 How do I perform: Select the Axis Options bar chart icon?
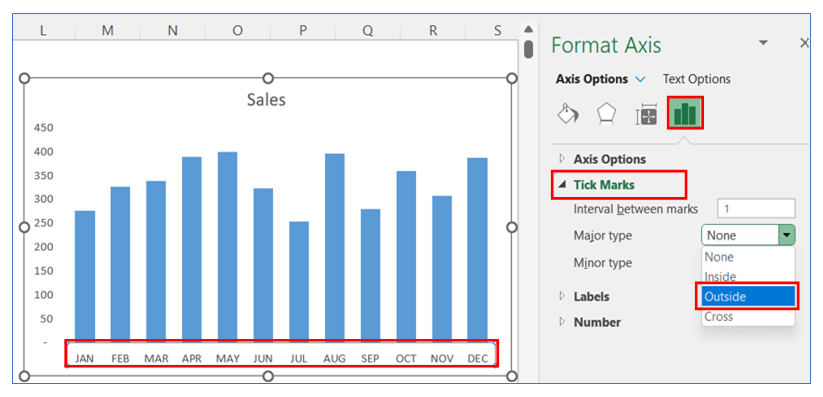(685, 113)
